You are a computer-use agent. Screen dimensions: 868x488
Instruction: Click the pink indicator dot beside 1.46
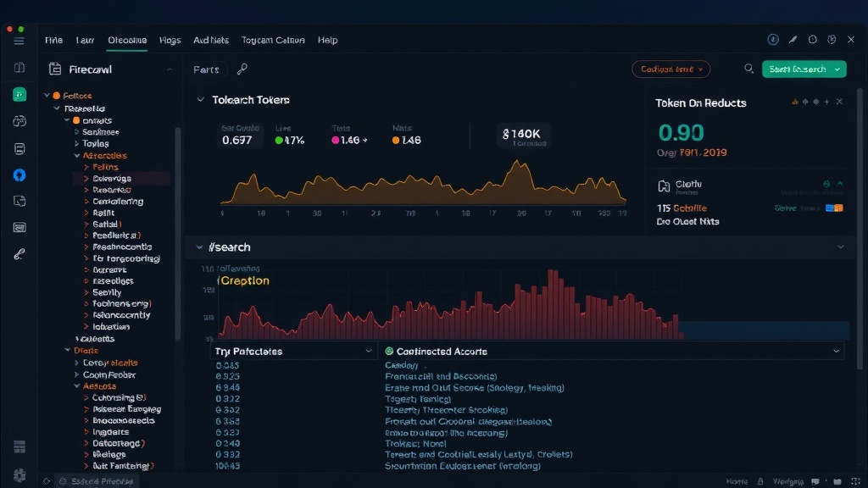(x=336, y=141)
